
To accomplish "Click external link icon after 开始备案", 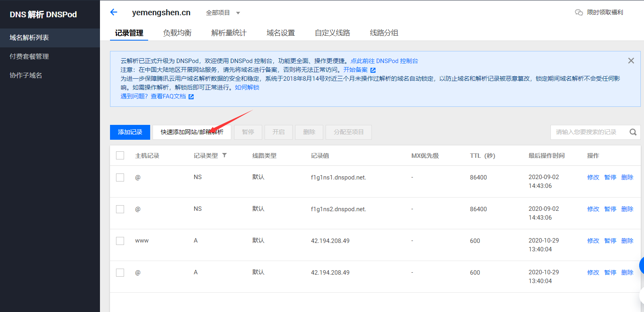I will click(373, 70).
